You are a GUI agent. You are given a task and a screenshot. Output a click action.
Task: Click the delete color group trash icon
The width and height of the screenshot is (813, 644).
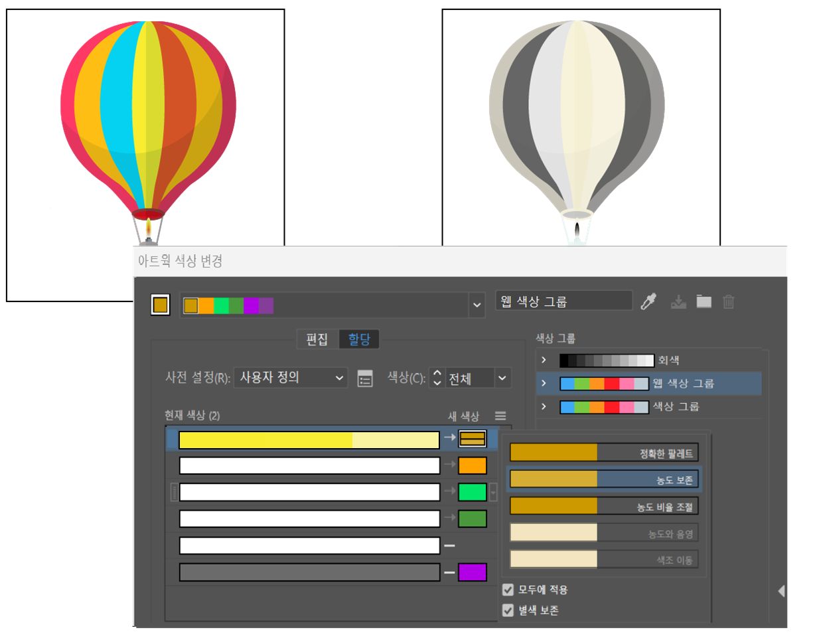click(x=728, y=302)
